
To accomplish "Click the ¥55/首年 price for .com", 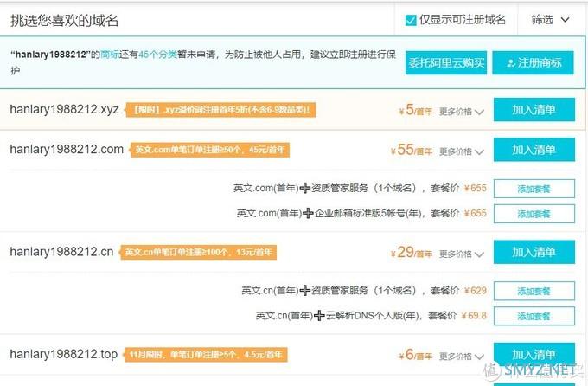I will 412,150.
